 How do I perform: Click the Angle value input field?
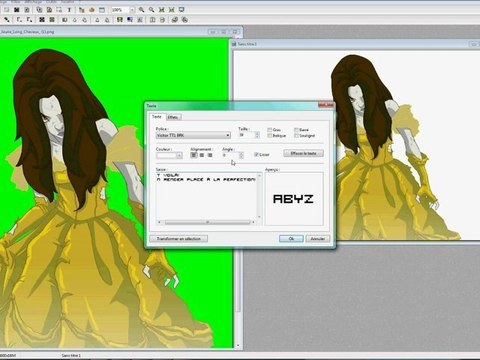click(231, 155)
